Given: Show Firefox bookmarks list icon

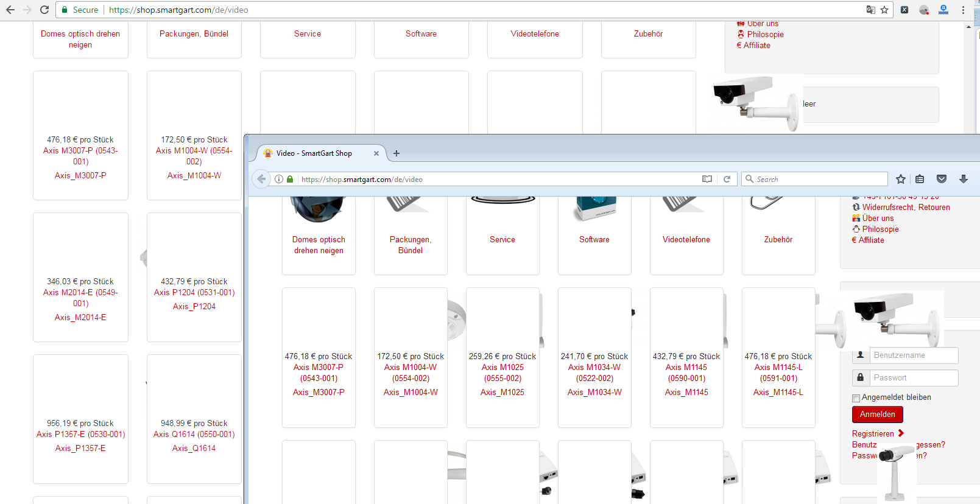Looking at the screenshot, I should [x=920, y=179].
